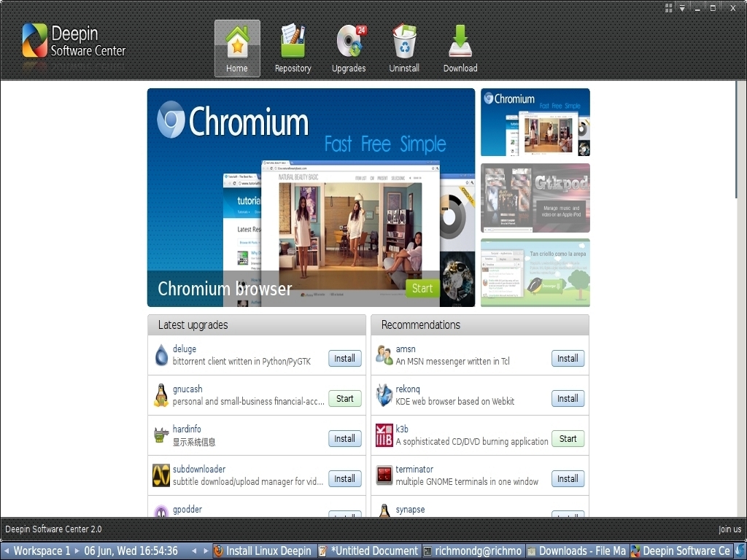Click the synapse penguin icon

pyautogui.click(x=384, y=510)
